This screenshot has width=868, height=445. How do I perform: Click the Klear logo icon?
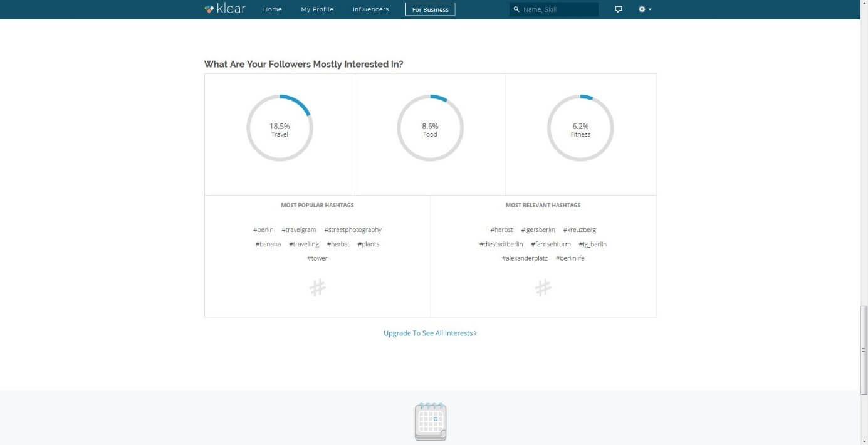click(x=209, y=9)
